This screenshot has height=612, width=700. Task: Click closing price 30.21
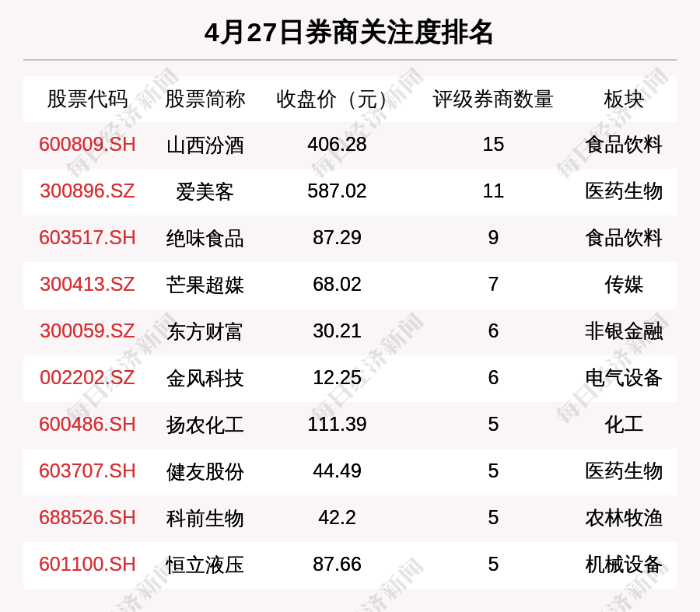337,330
